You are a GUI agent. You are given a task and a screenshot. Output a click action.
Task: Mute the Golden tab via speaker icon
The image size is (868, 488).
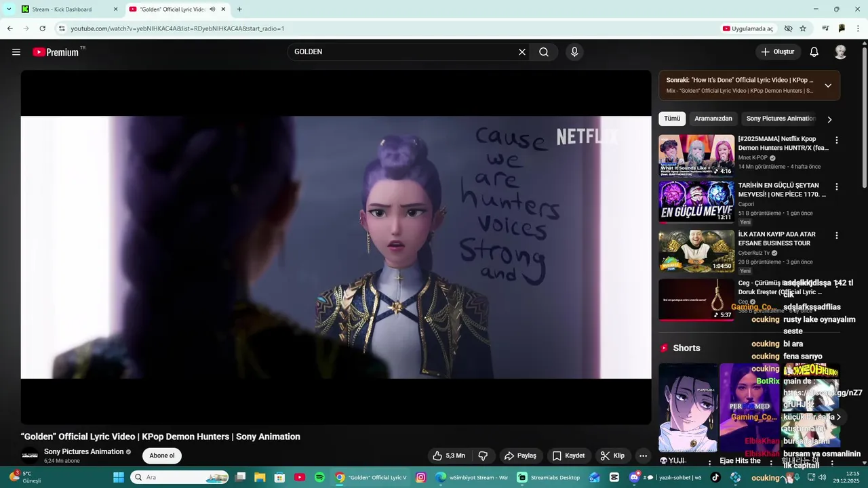(212, 9)
